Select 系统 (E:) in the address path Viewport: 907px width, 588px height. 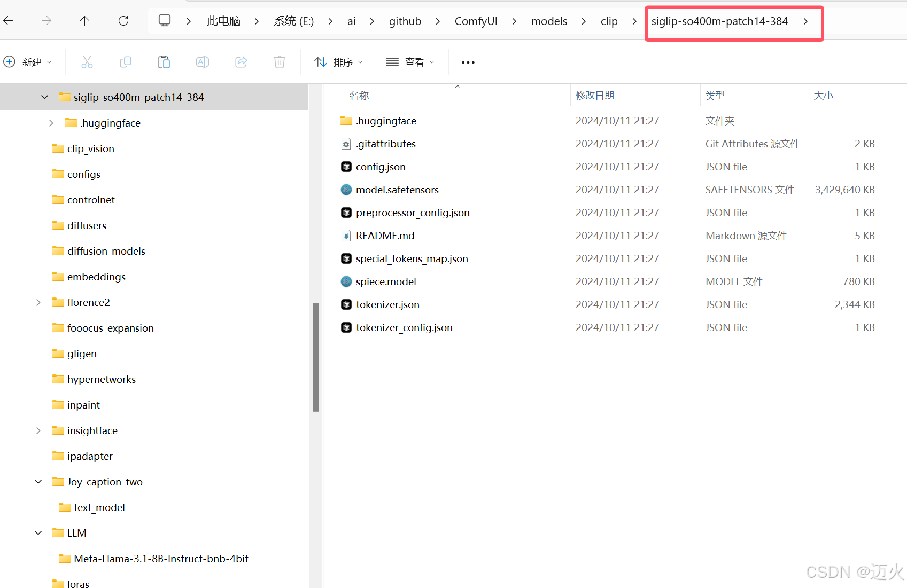tap(293, 21)
